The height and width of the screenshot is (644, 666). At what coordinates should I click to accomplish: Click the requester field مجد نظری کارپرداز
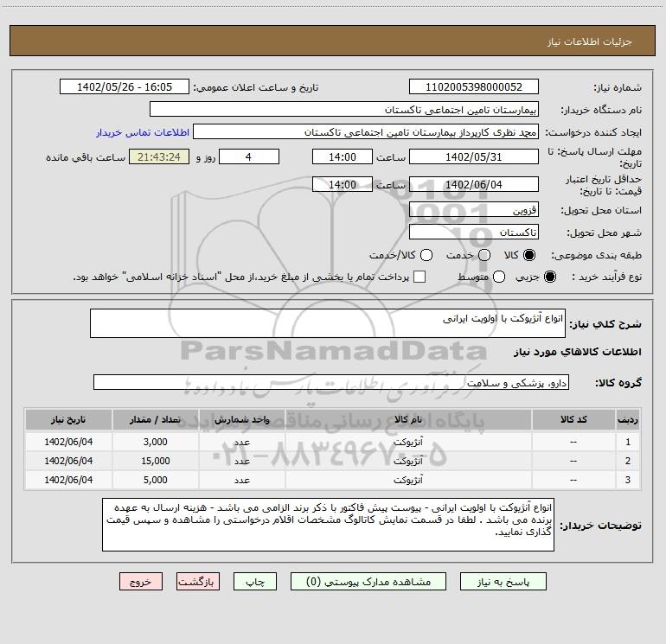tap(366, 131)
